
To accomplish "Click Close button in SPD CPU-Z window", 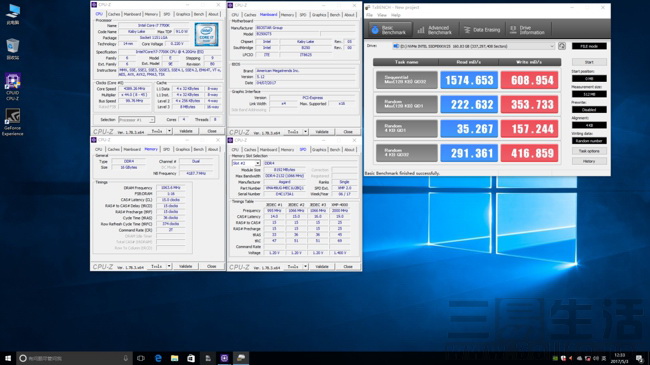I will (348, 266).
